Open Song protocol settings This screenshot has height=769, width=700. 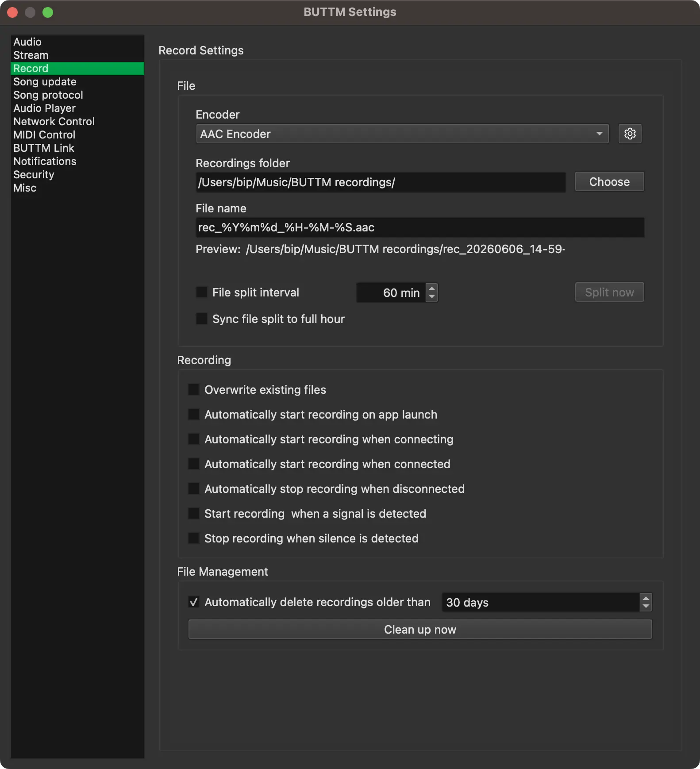[x=77, y=95]
